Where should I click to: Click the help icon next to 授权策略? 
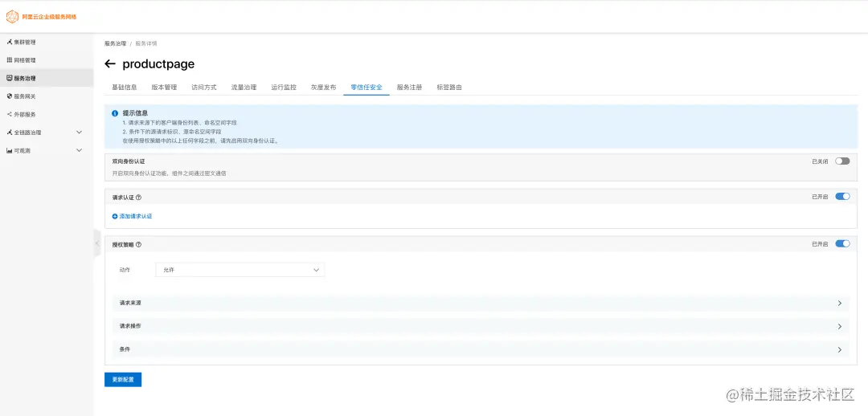(x=138, y=244)
